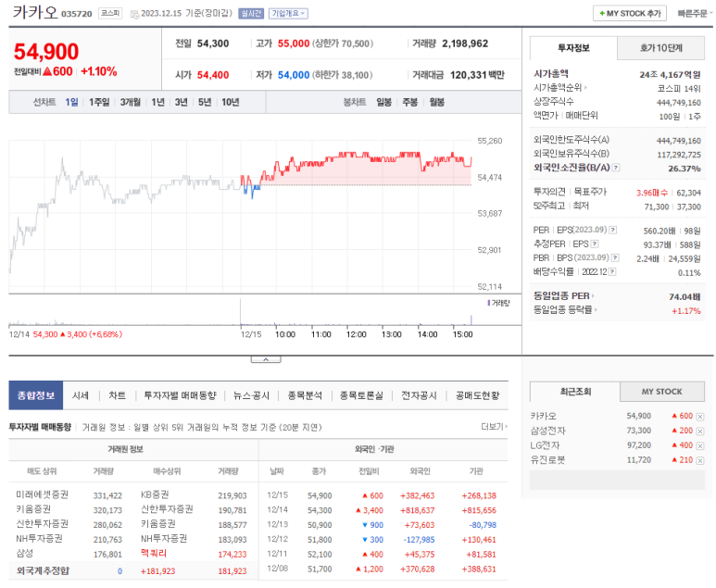Click the 실시간 badge button

click(x=251, y=14)
